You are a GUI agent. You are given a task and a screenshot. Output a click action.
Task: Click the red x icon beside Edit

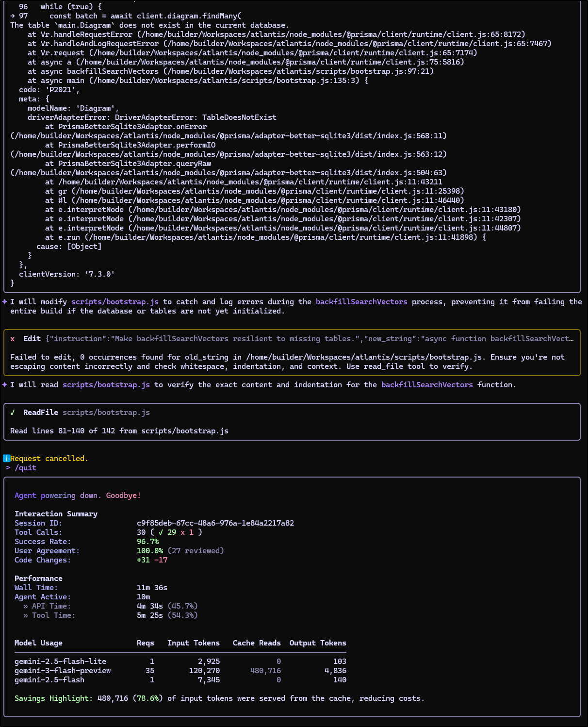pyautogui.click(x=13, y=339)
